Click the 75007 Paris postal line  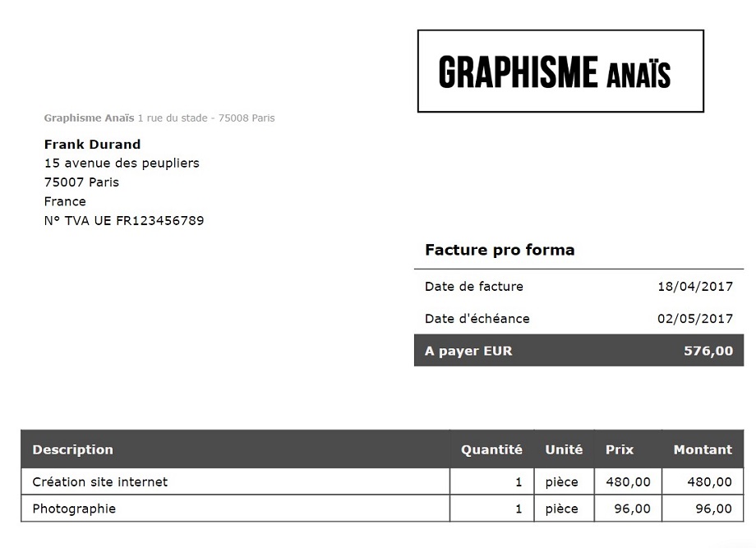tap(81, 182)
